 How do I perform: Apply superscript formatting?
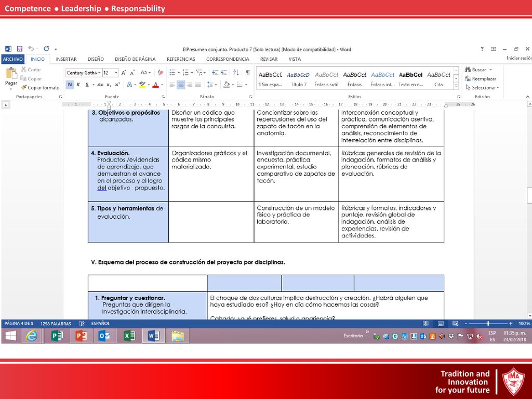117,85
